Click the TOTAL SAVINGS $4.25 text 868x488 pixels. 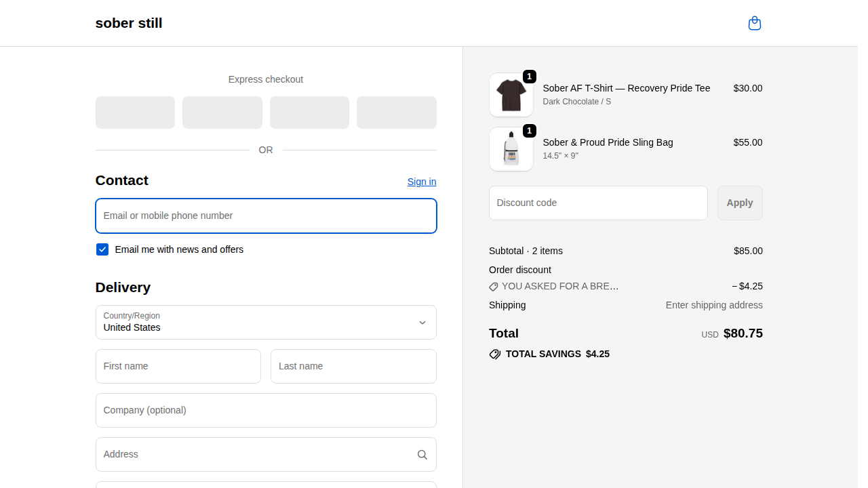coord(557,354)
